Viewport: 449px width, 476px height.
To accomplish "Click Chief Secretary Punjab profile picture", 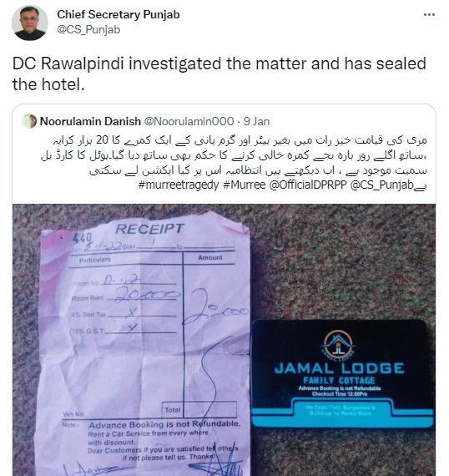I will tap(30, 23).
